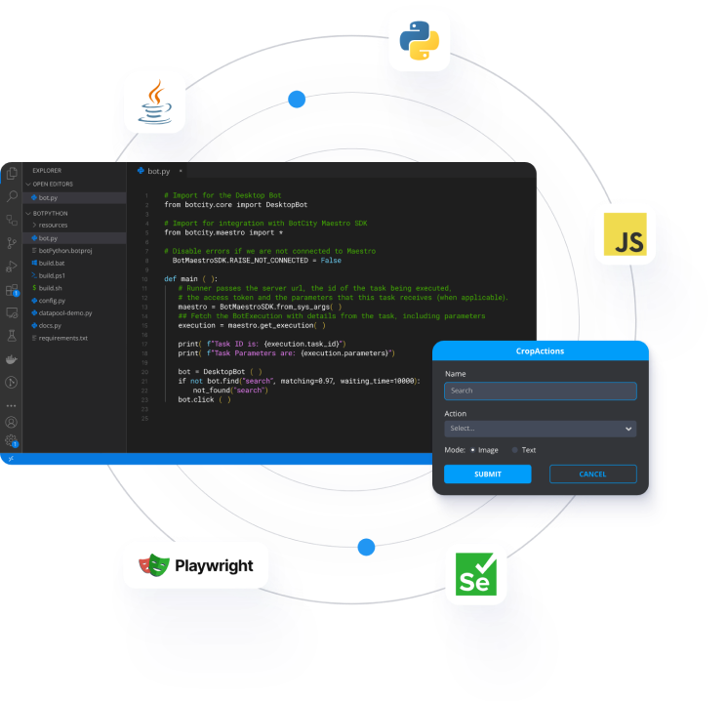Open the Extensions view icon

click(12, 290)
